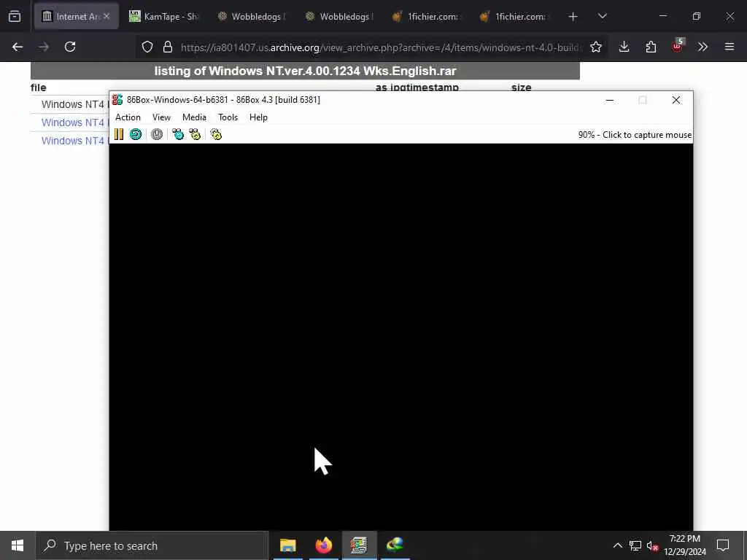
Task: Open the Windows Start menu
Action: point(18,545)
